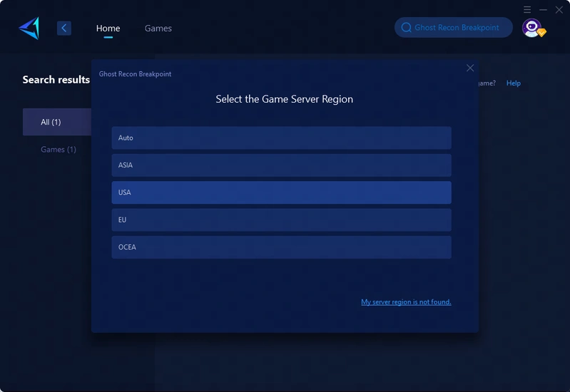Pick the USA server region
This screenshot has width=570, height=392.
point(281,192)
